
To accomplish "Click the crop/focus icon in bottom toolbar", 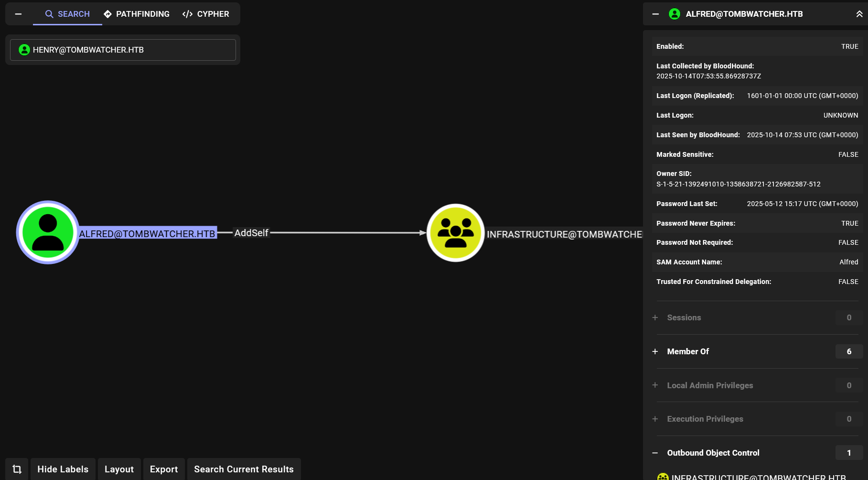I will 17,469.
